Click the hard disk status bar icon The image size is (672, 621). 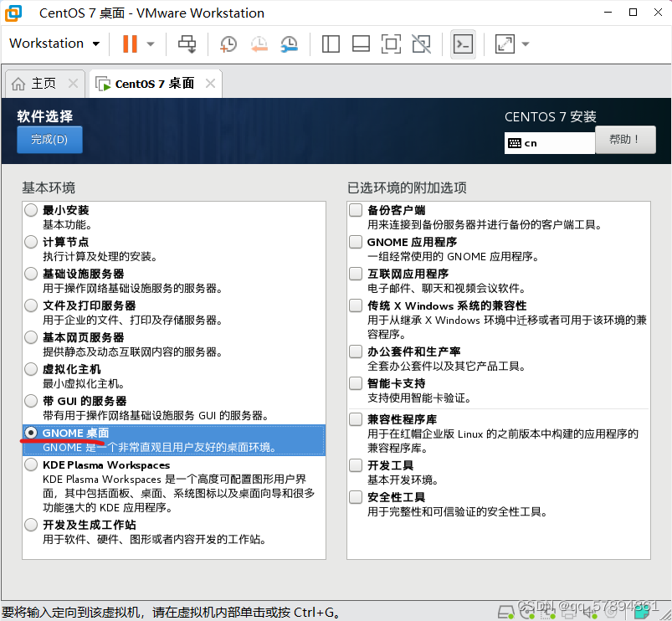506,612
